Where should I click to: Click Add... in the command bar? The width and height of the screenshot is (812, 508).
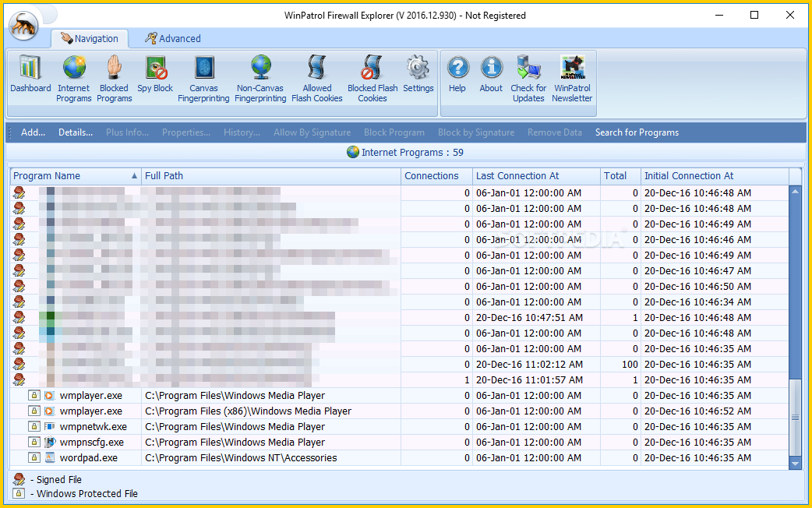[34, 132]
